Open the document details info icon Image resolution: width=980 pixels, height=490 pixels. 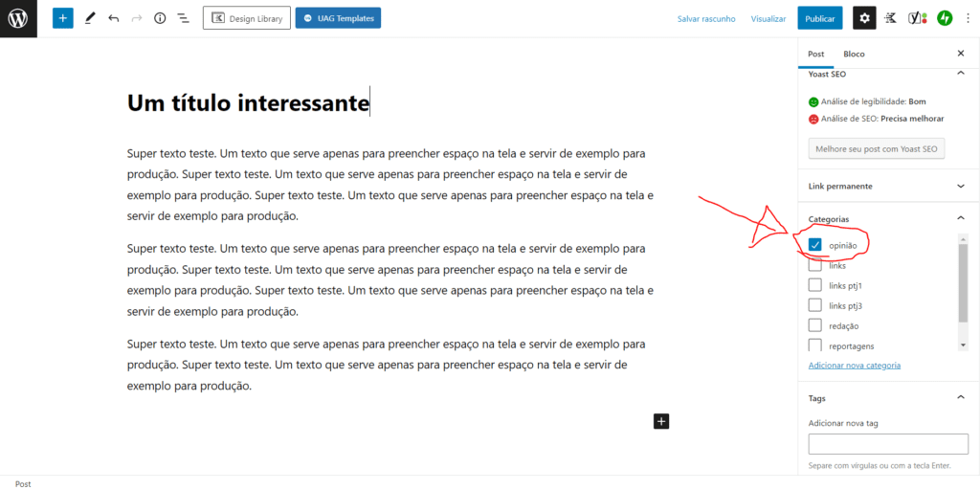point(160,18)
